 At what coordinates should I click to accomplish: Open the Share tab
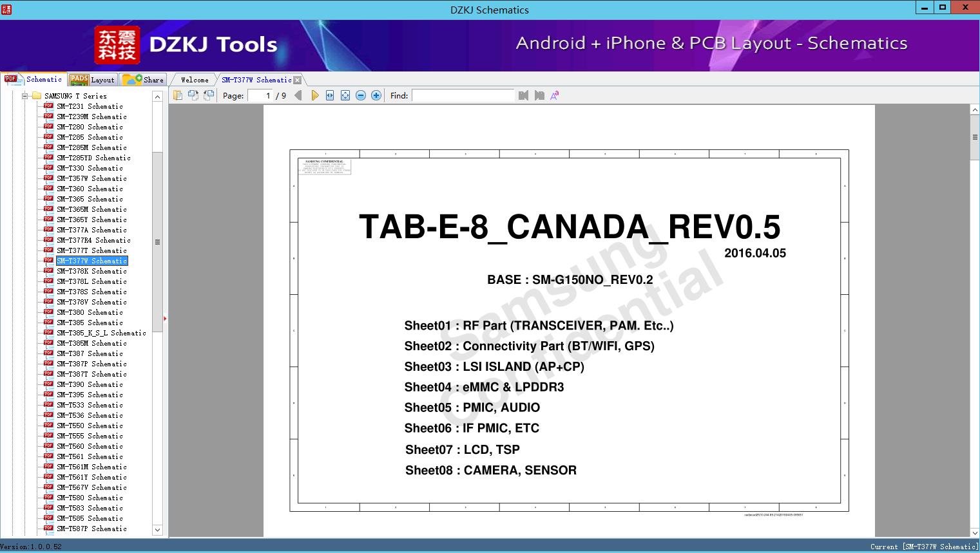point(144,80)
